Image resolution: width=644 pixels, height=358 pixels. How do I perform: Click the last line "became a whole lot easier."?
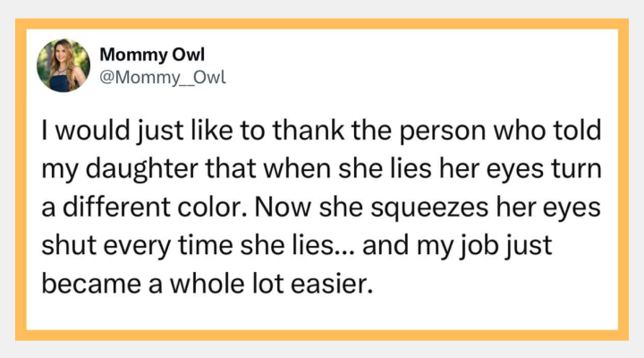coord(208,284)
